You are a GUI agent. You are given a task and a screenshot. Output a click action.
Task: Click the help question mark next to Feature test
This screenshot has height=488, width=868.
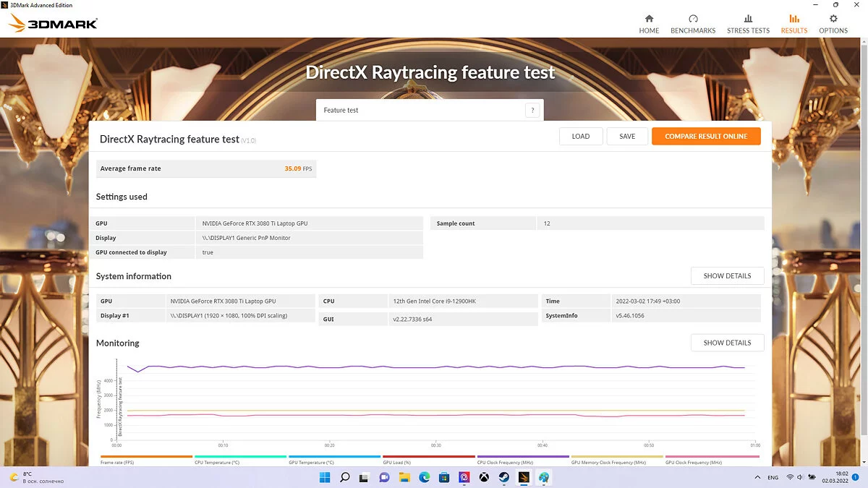[x=532, y=111]
